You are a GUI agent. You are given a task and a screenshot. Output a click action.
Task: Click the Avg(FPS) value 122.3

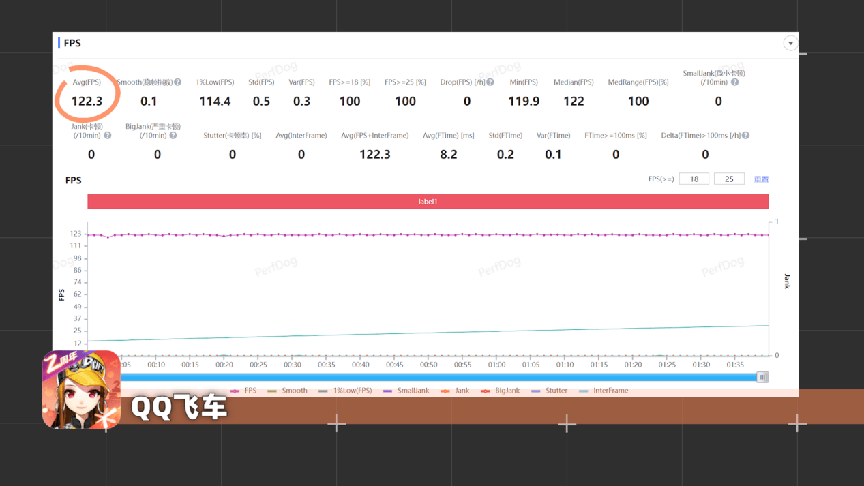click(87, 101)
